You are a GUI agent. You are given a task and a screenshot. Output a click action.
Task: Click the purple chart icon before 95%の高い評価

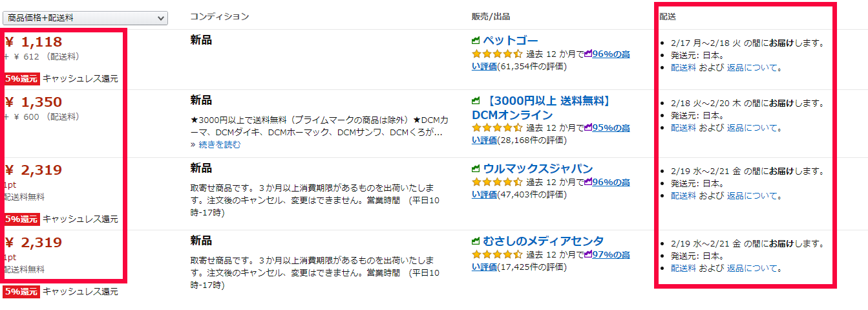point(588,127)
